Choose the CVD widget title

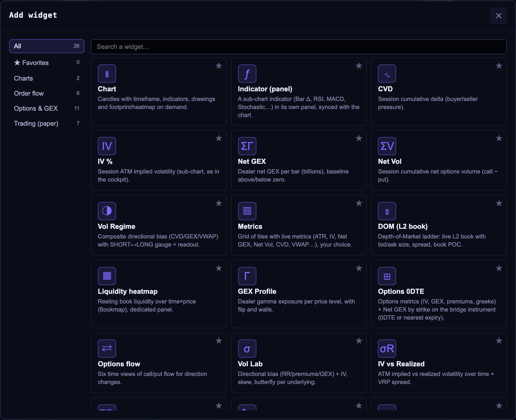385,89
